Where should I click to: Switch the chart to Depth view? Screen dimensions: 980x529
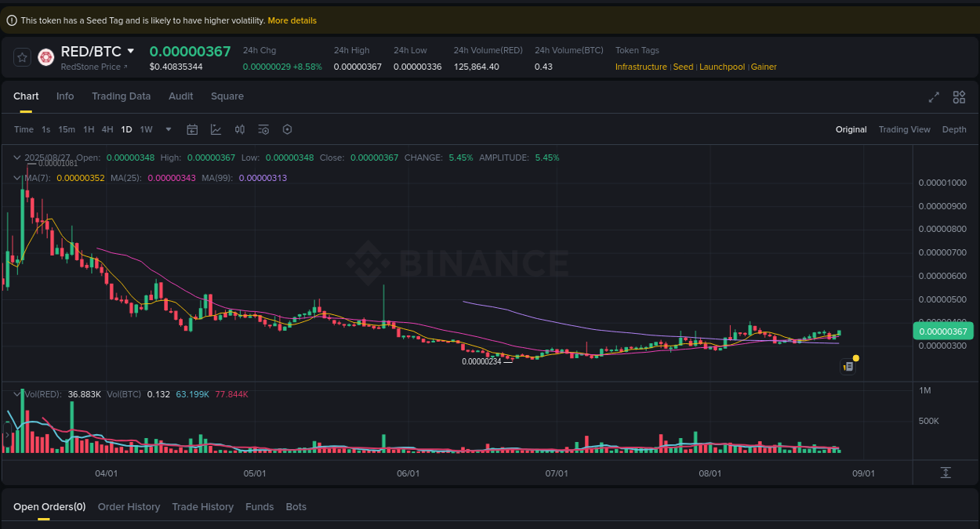954,129
